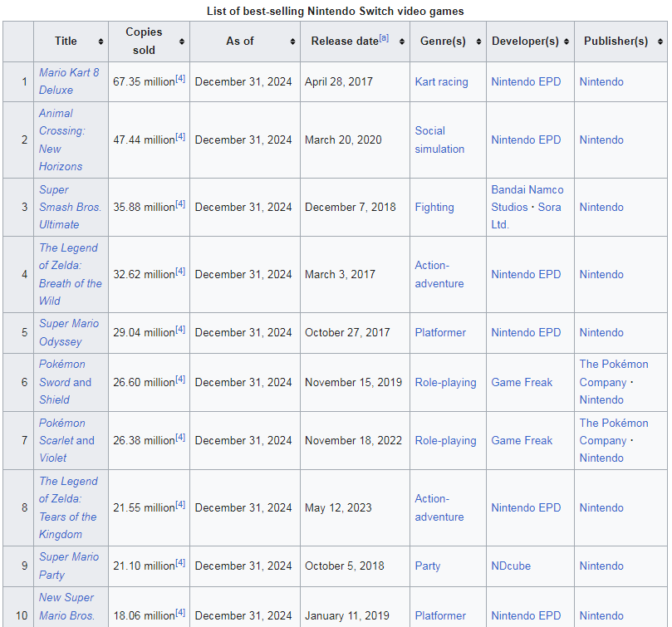Click Role-playing genre in Sword and Shield row

pyautogui.click(x=446, y=382)
